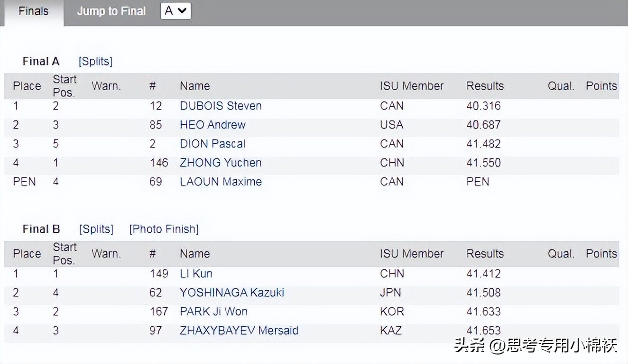Click Final B ISU Member header

pyautogui.click(x=411, y=254)
